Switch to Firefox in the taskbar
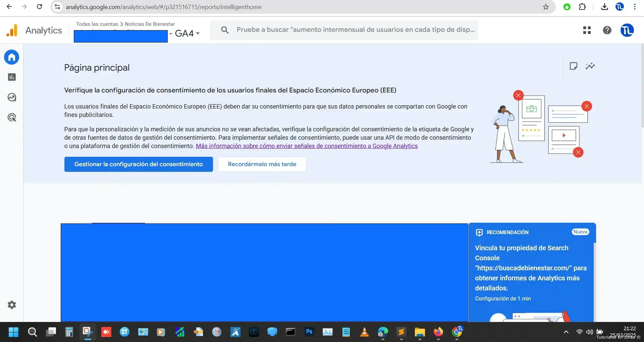This screenshot has height=342, width=644. (438, 332)
